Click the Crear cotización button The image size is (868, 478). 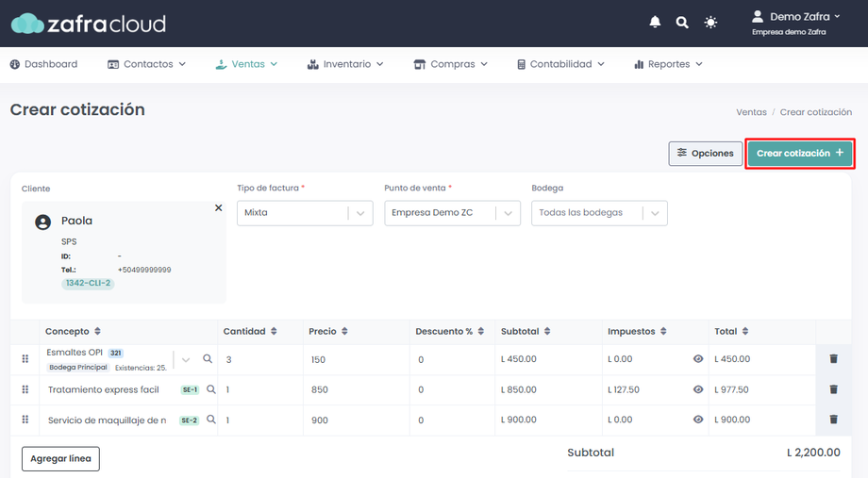pyautogui.click(x=800, y=154)
